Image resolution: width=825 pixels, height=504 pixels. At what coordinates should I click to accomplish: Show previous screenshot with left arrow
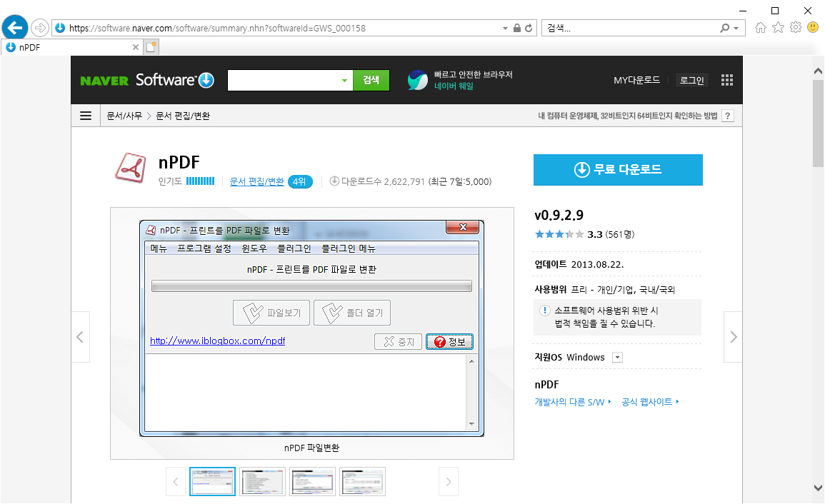point(81,337)
